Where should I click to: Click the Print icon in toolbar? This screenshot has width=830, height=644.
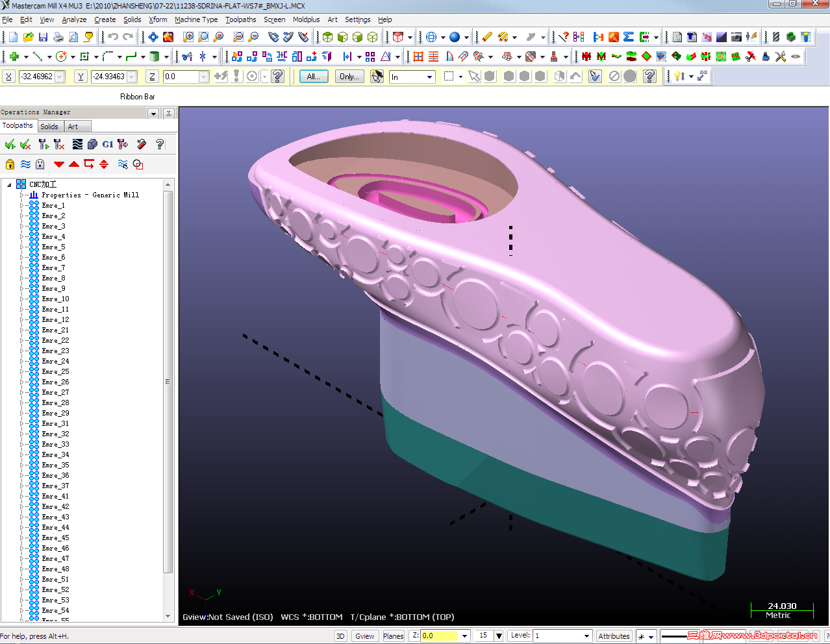58,37
